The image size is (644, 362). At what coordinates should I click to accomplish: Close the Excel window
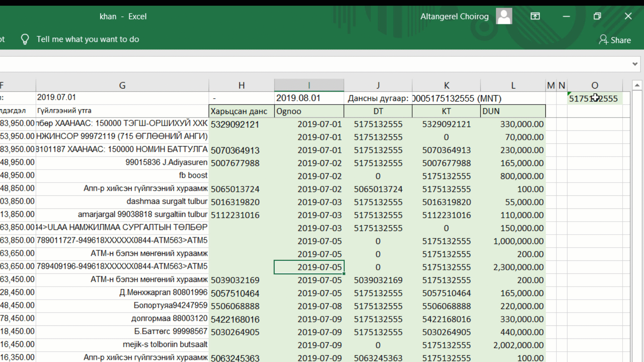coord(628,16)
